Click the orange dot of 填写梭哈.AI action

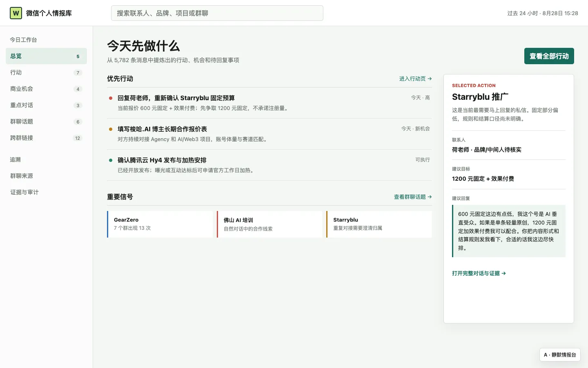pos(111,129)
